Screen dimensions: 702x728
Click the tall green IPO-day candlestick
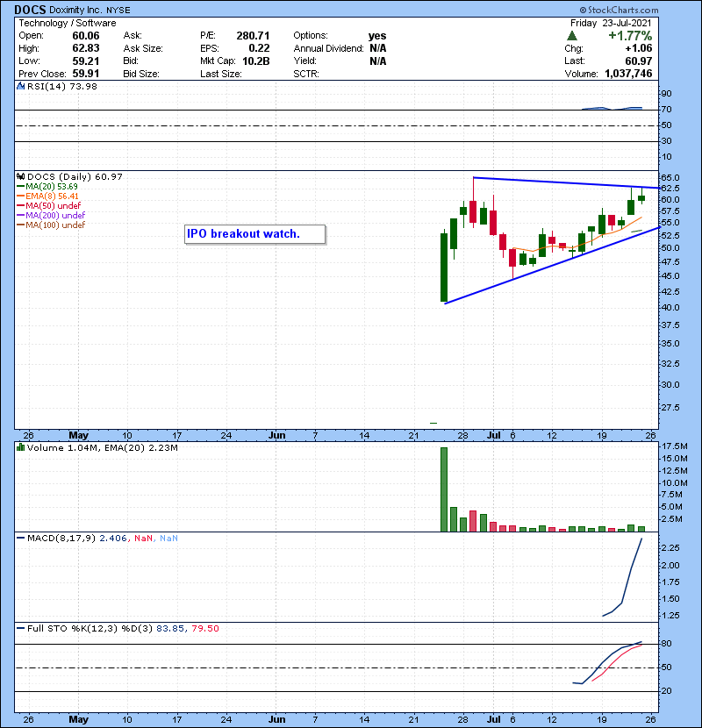pyautogui.click(x=444, y=267)
